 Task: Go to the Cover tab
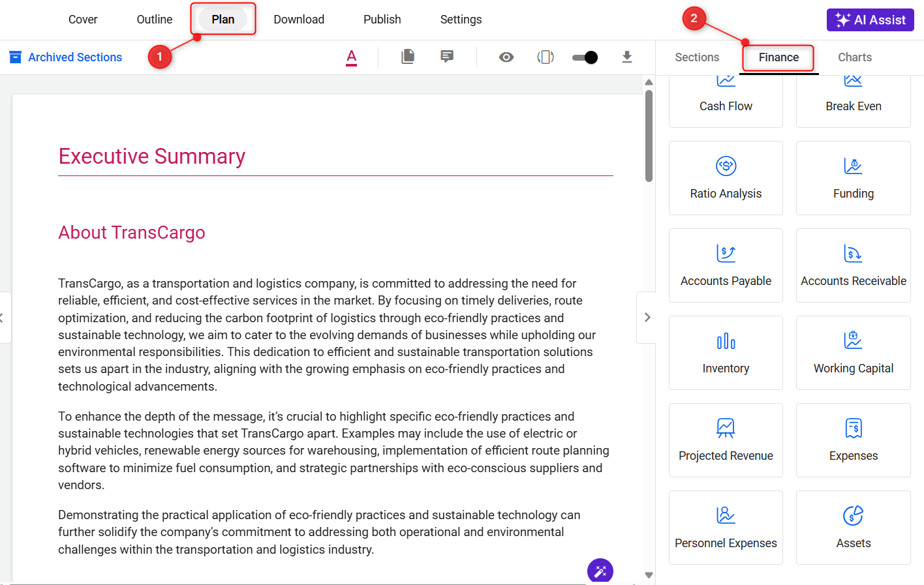tap(83, 20)
